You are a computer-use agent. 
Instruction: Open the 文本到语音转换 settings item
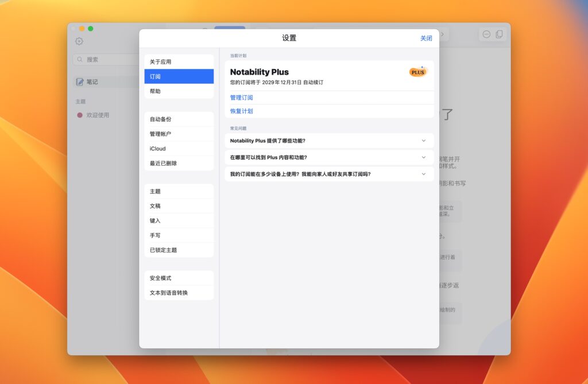(x=179, y=292)
